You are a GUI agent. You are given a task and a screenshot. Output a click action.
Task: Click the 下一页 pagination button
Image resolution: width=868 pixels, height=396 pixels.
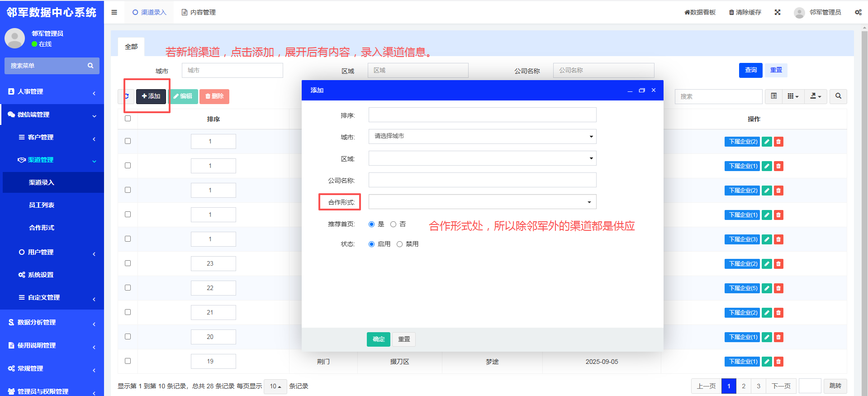tap(781, 386)
